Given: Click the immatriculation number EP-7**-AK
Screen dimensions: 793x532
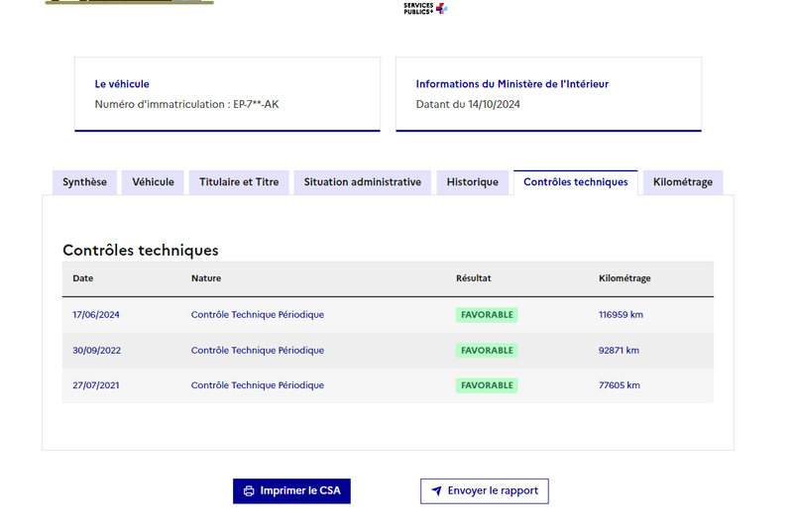Looking at the screenshot, I should coord(256,105).
